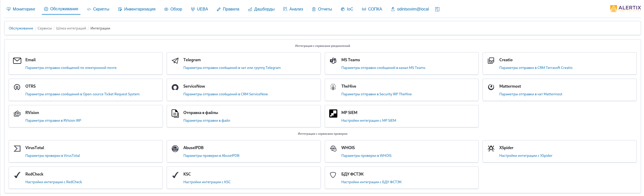This screenshot has height=196, width=644.
Task: Click the Mattermost circular icon
Action: [491, 87]
